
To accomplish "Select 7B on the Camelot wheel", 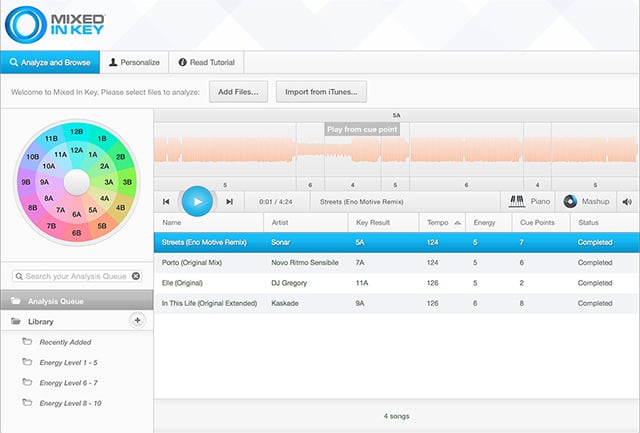I will (51, 226).
